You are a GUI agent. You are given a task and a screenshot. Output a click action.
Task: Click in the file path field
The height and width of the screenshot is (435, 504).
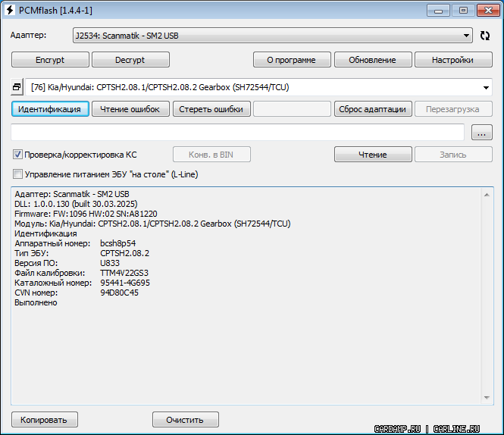(237, 132)
